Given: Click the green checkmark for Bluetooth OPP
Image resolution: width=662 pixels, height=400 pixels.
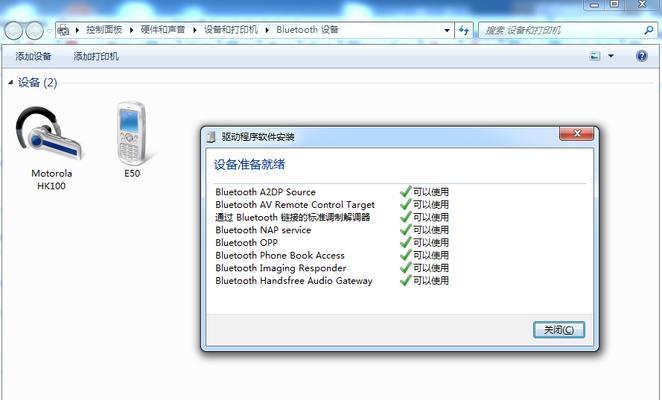Looking at the screenshot, I should coord(405,242).
